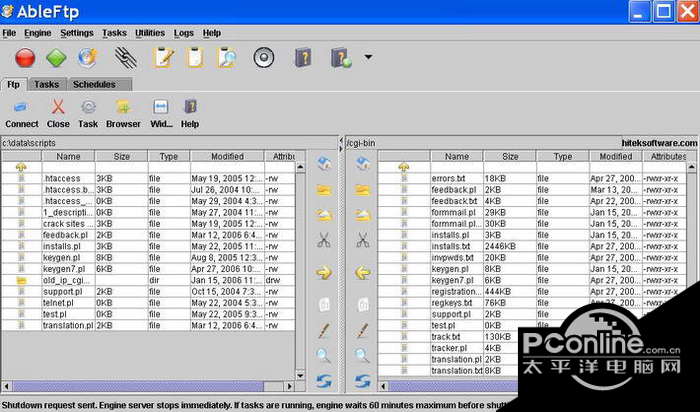Open the Tasks menu in the menu bar
This screenshot has height=412, width=700.
point(114,33)
